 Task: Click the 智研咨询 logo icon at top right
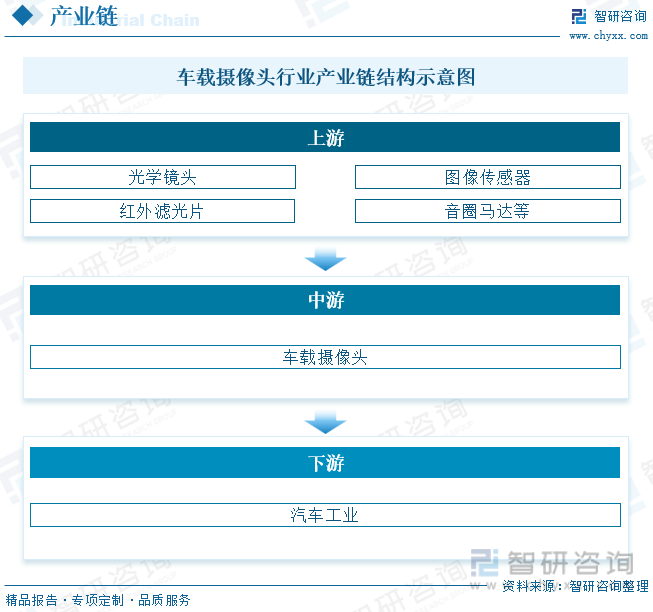[579, 17]
